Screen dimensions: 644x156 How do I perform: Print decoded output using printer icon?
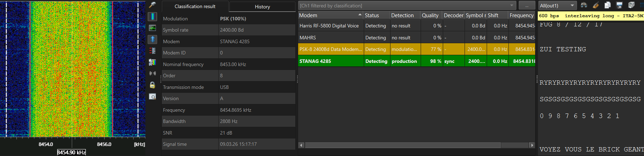[631, 5]
